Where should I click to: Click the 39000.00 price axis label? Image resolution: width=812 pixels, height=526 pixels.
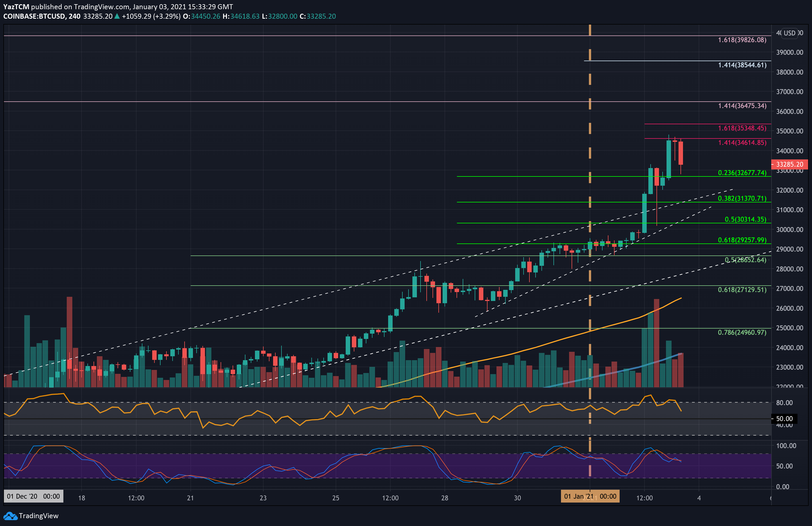click(789, 52)
